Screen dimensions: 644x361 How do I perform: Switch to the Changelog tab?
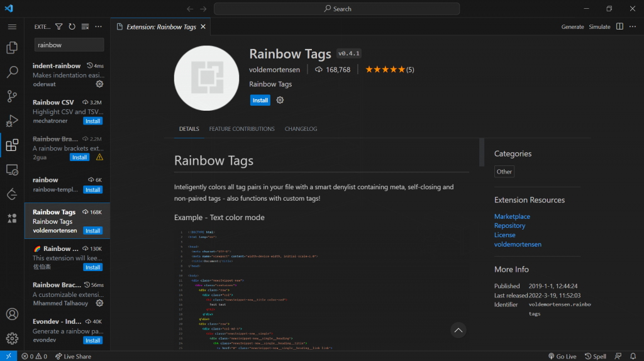[x=301, y=129]
